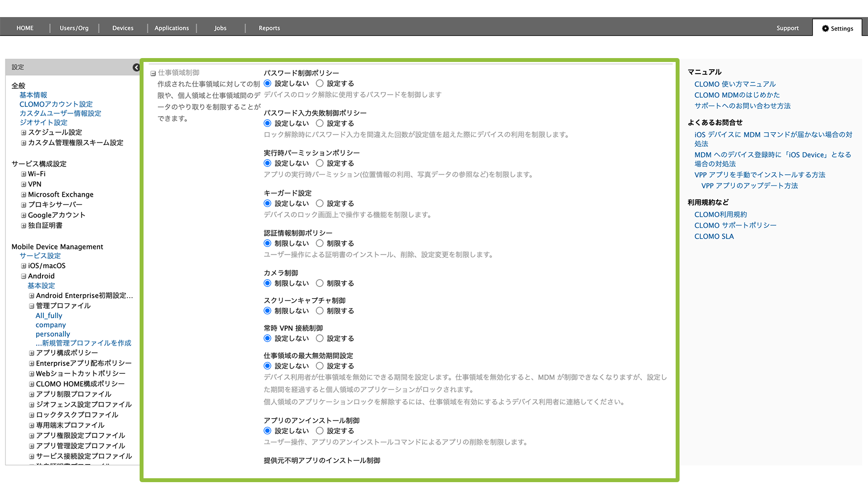Expand the Microsoft Exchange tree item
This screenshot has height=488, width=868.
coord(23,195)
